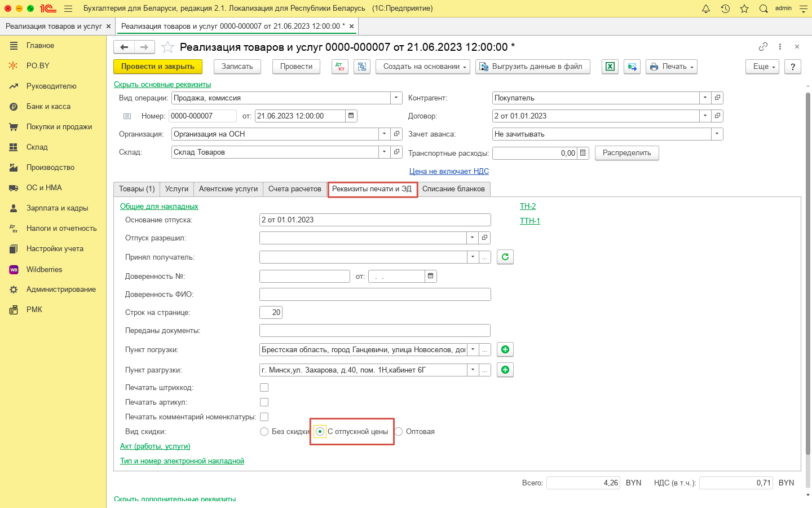Open Печать dropdown button
The image size is (812, 508).
pos(672,67)
